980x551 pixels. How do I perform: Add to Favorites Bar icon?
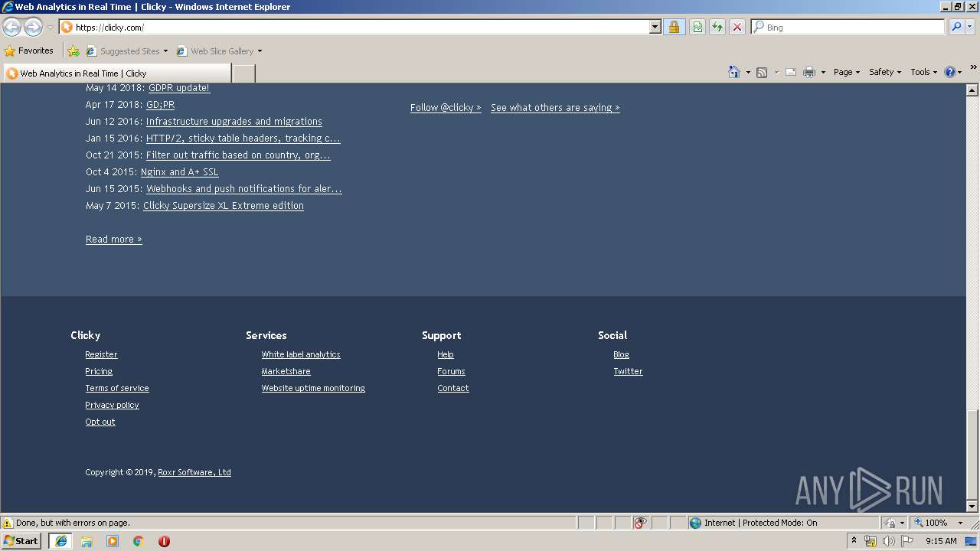(x=73, y=51)
